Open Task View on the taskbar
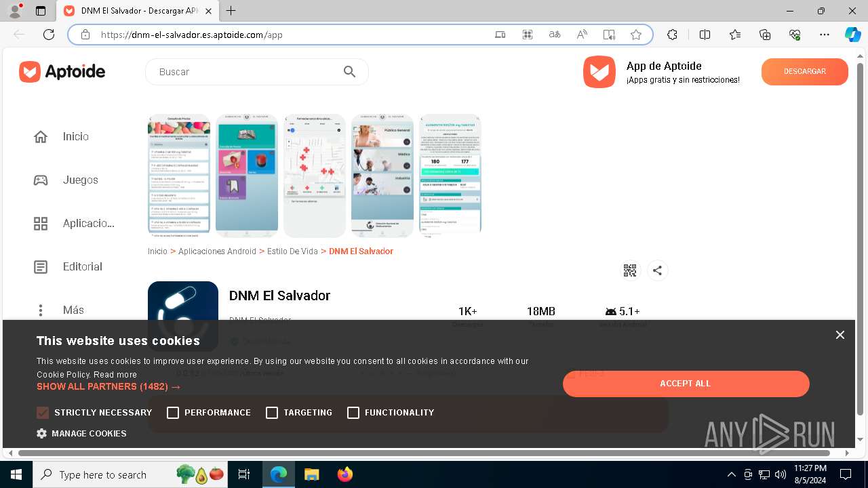868x488 pixels. click(x=245, y=474)
